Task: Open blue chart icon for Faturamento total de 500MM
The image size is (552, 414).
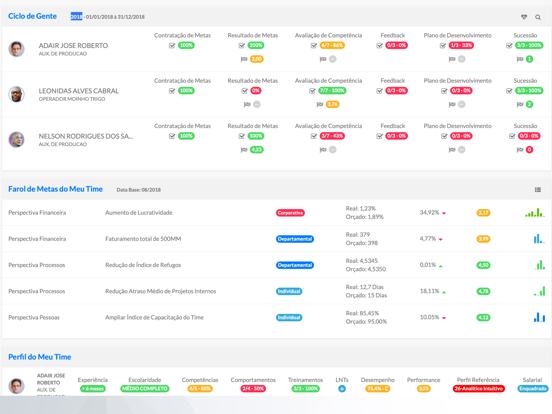Action: coord(539,239)
